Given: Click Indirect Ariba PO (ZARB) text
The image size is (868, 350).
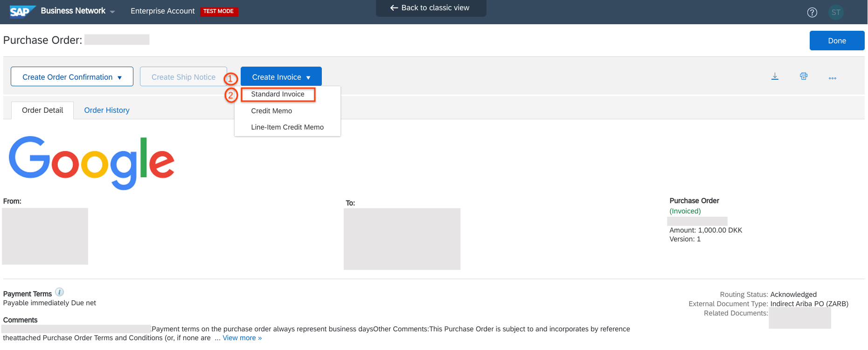Looking at the screenshot, I should tap(809, 304).
